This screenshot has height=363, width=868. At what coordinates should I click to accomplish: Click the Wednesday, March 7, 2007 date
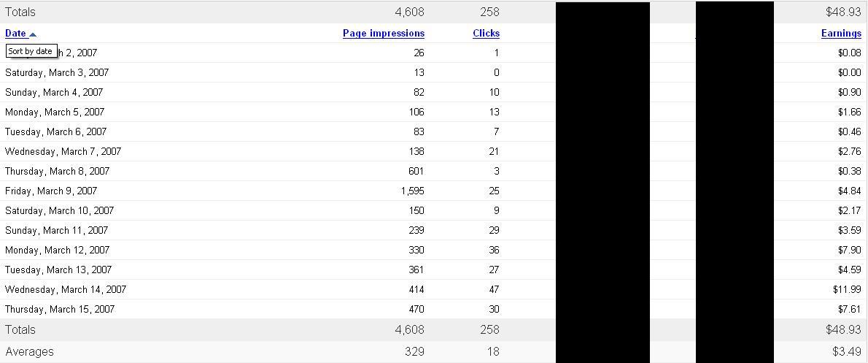point(63,151)
